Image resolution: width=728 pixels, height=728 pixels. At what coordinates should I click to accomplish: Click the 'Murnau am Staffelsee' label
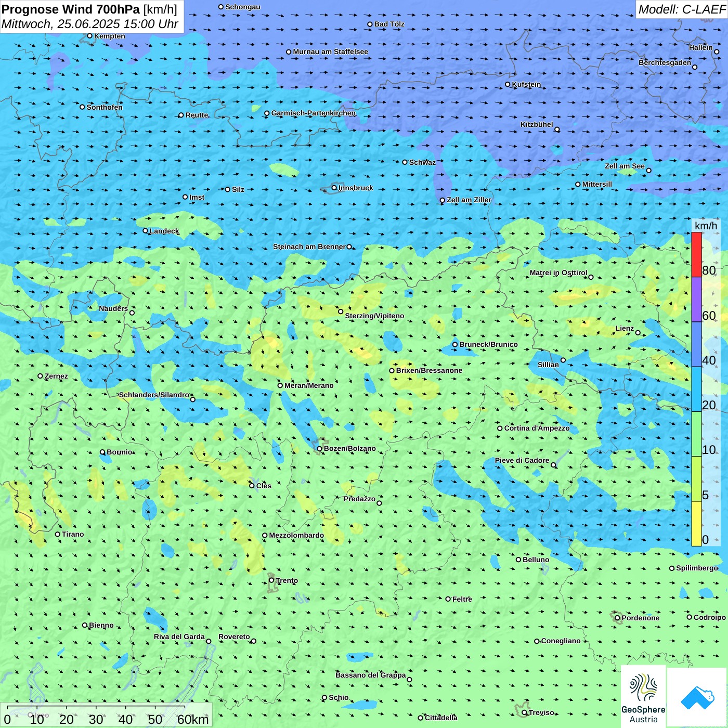coord(331,51)
